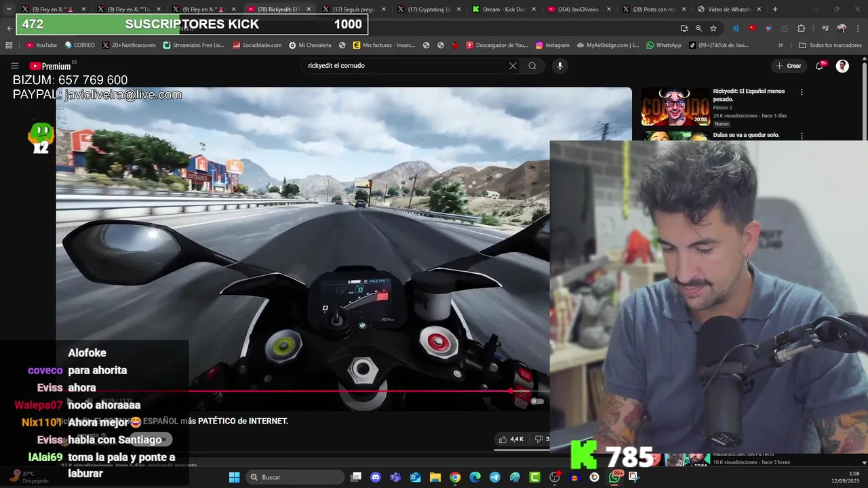The width and height of the screenshot is (868, 488).
Task: Open zoom indicator in address bar
Action: click(698, 28)
